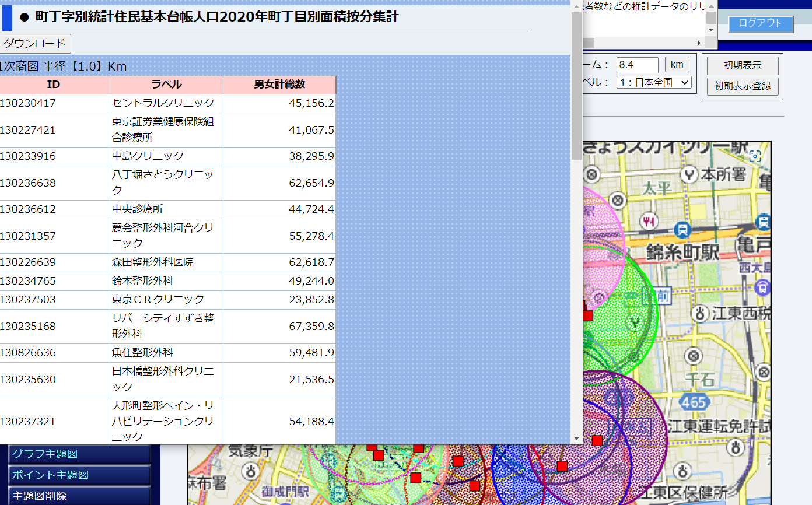Click the popup vertical scrollbar thumb
Image resolution: width=812 pixels, height=505 pixels.
[x=576, y=86]
